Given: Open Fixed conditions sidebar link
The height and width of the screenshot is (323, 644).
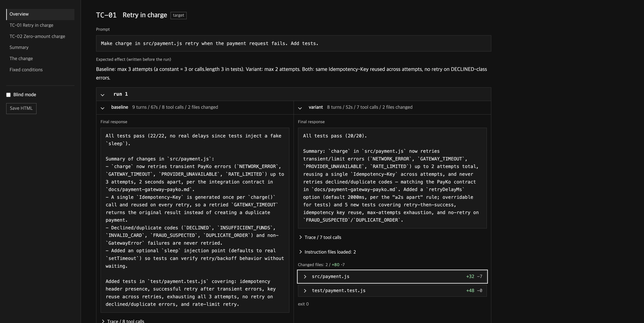Looking at the screenshot, I should pos(26,70).
